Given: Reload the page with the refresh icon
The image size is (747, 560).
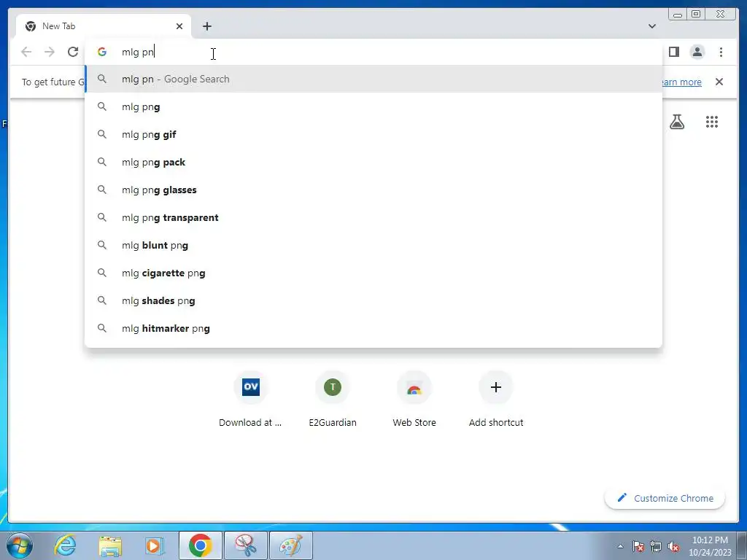Looking at the screenshot, I should pyautogui.click(x=73, y=52).
